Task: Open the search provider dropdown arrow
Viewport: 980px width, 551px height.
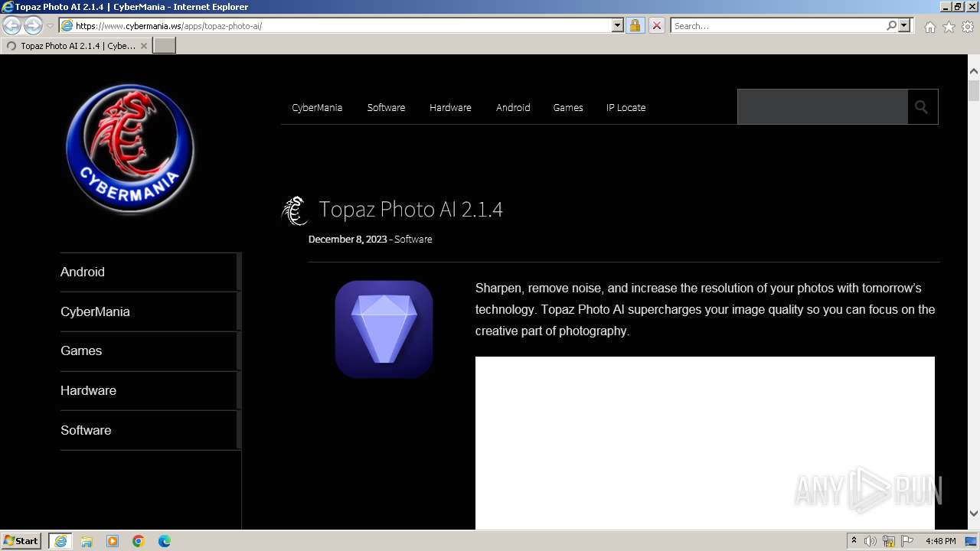Action: pos(904,25)
